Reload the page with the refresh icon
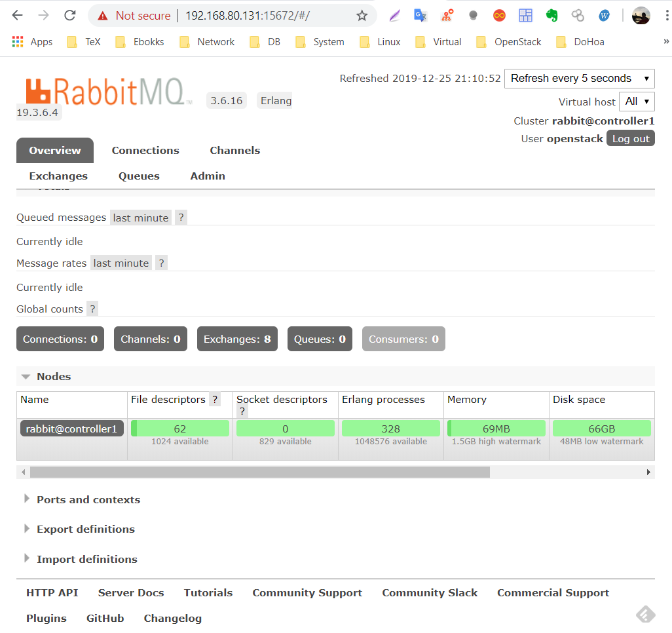672x633 pixels. 70,16
